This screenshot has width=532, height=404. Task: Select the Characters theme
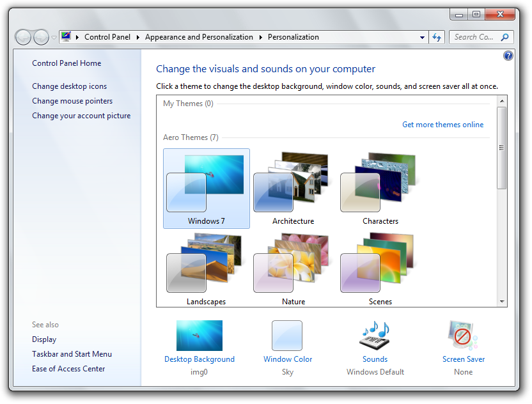(x=380, y=189)
